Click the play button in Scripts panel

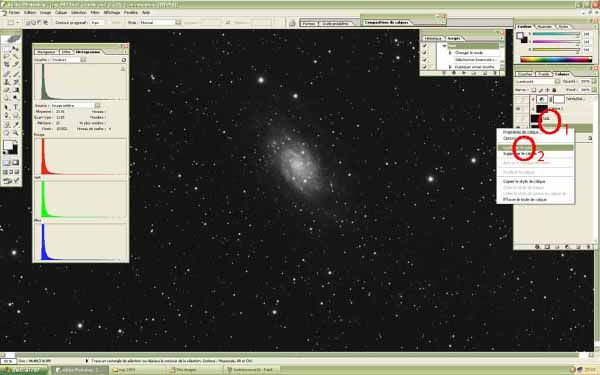point(464,73)
